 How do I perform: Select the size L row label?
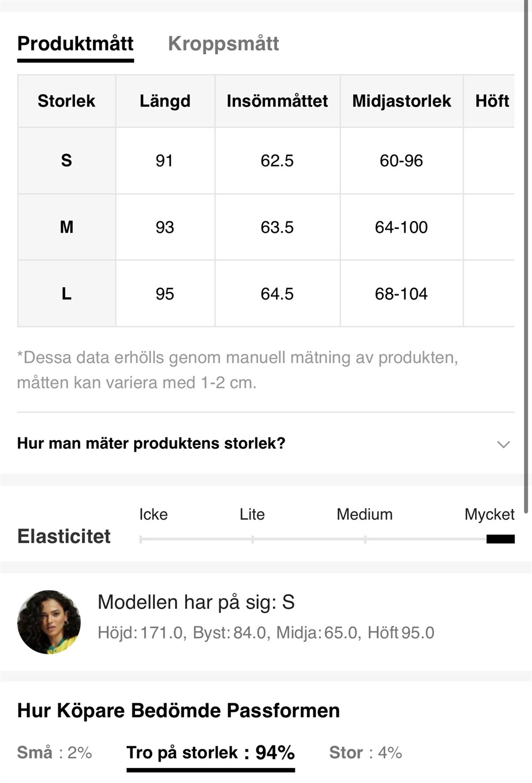(x=66, y=294)
